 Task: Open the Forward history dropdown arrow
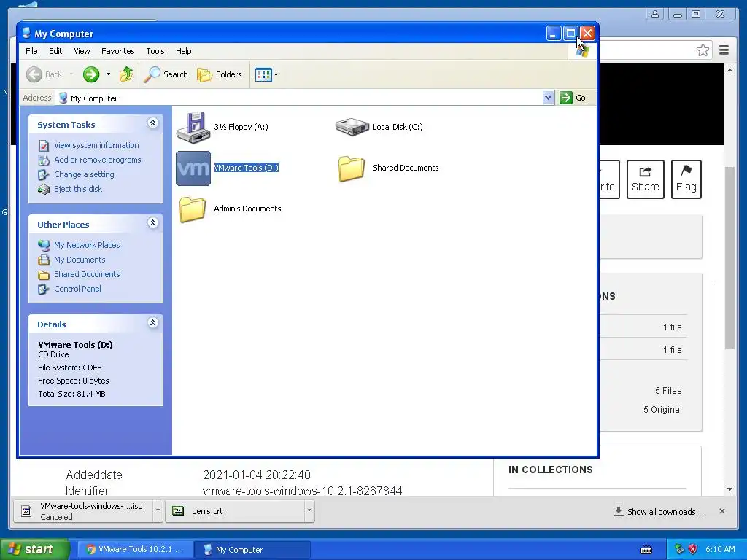pyautogui.click(x=108, y=74)
